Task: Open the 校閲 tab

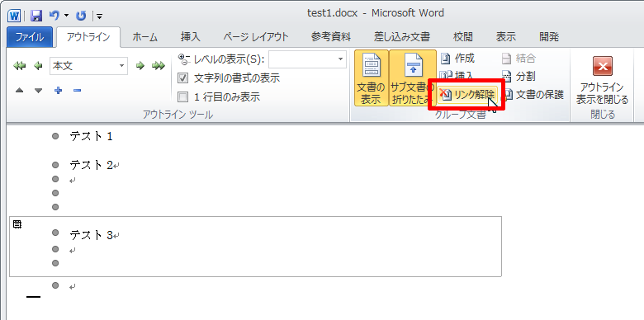Action: (463, 37)
